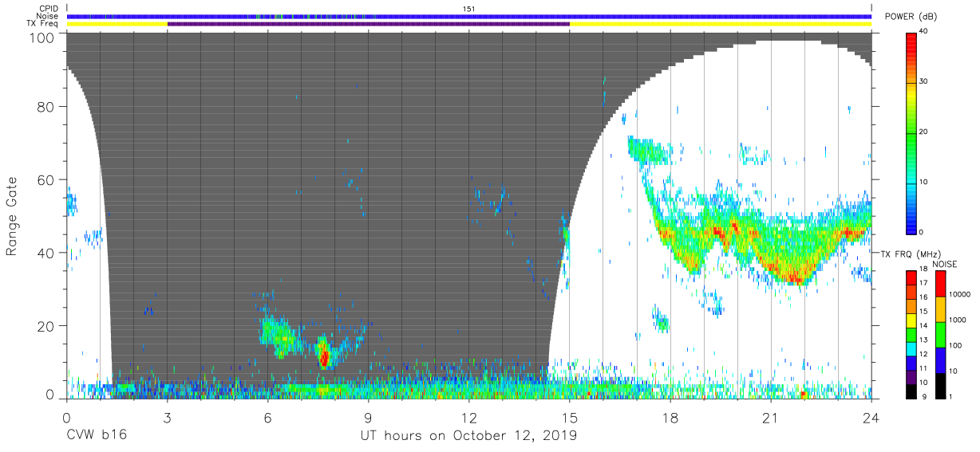
Task: Click the Noise row label
Action: click(x=49, y=16)
